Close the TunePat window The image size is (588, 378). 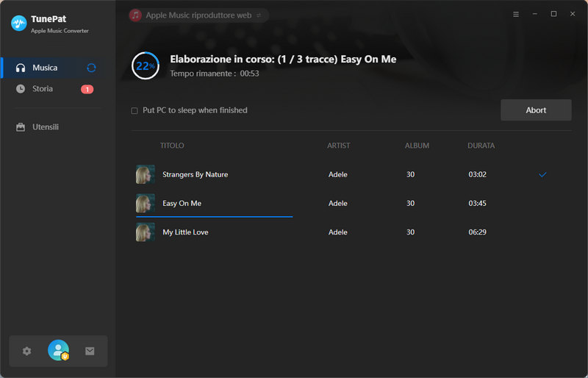pyautogui.click(x=573, y=14)
